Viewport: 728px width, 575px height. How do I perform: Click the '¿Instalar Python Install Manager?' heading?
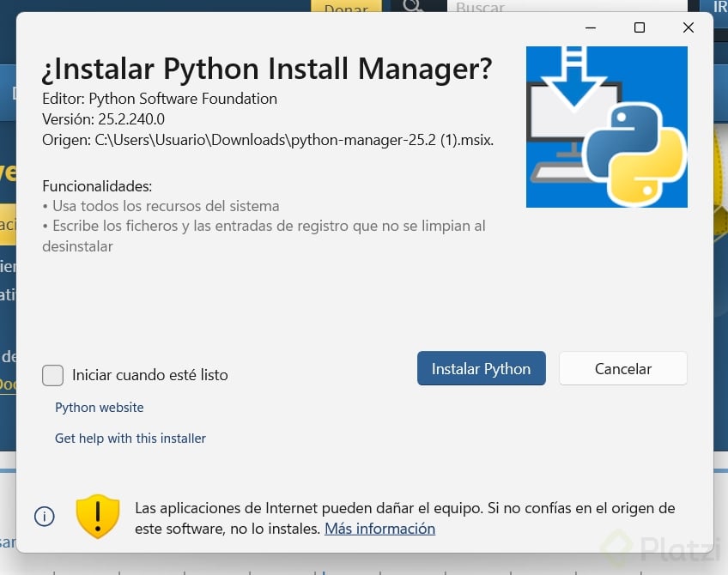[267, 68]
